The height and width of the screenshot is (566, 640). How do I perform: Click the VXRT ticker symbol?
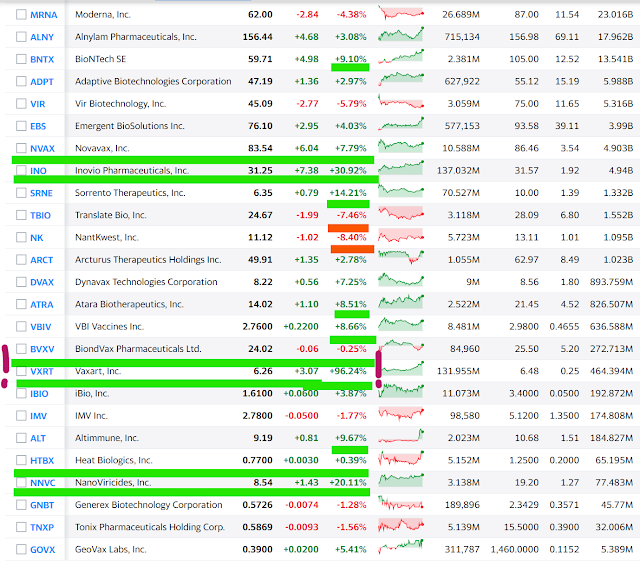pyautogui.click(x=42, y=371)
